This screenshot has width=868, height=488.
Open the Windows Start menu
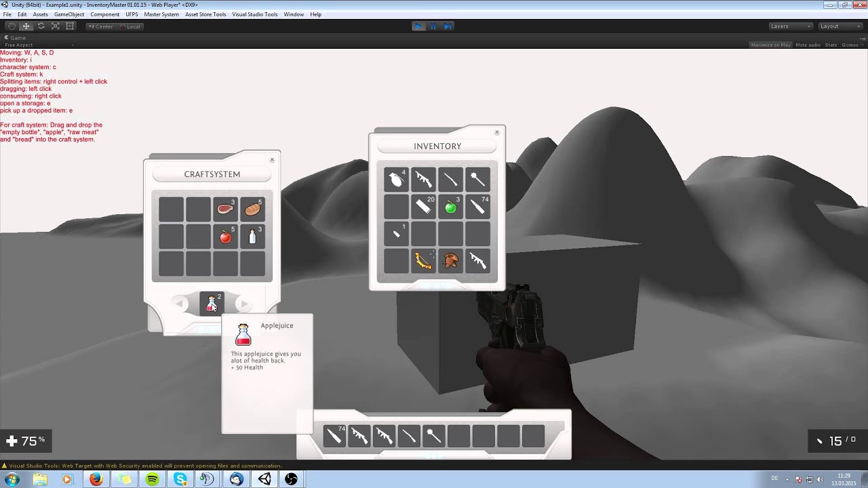coord(12,479)
